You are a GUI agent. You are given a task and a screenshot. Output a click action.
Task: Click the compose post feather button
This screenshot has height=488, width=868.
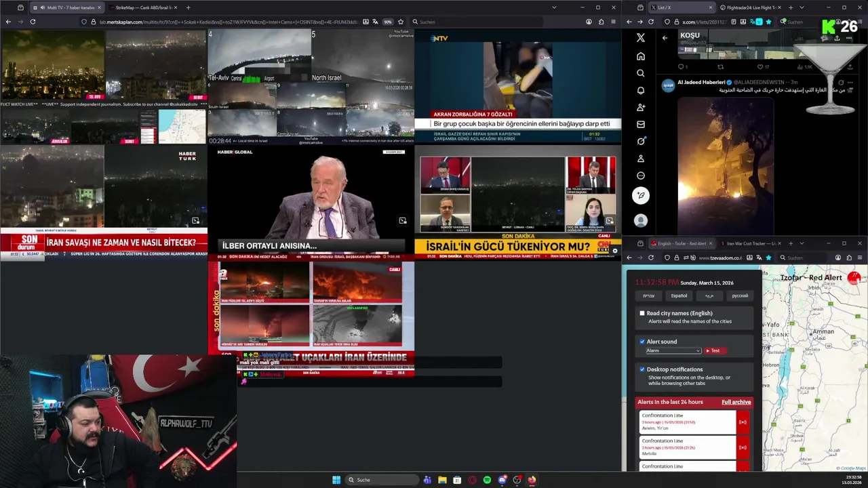[641, 196]
